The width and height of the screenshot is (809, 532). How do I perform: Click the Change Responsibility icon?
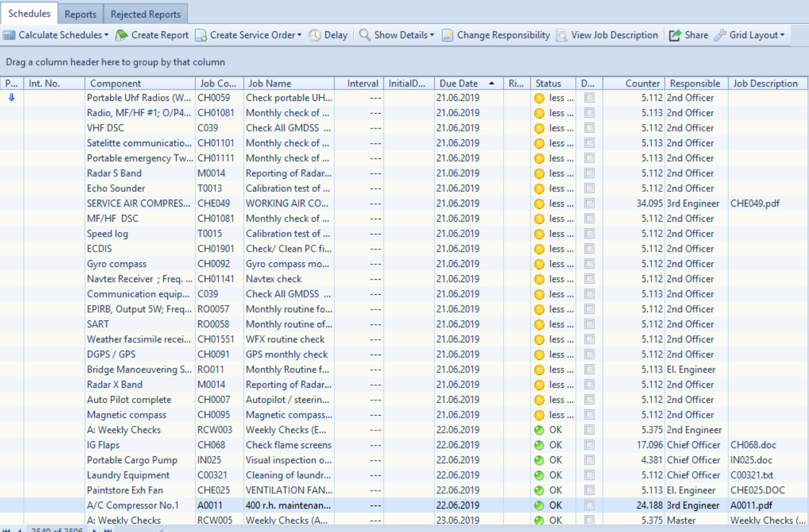pos(448,36)
